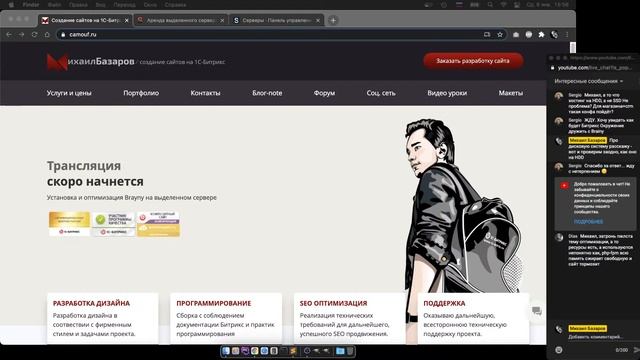Click the gold 1С-Битрикс certificate badge
The image size is (640, 360).
pos(69,224)
